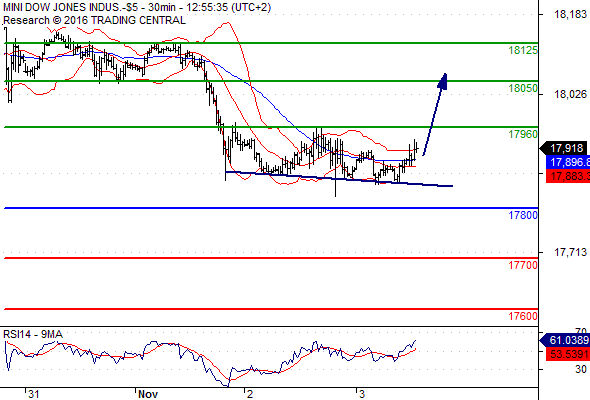590x400 pixels.
Task: Click the 17960 resistance level label
Action: pyautogui.click(x=523, y=134)
